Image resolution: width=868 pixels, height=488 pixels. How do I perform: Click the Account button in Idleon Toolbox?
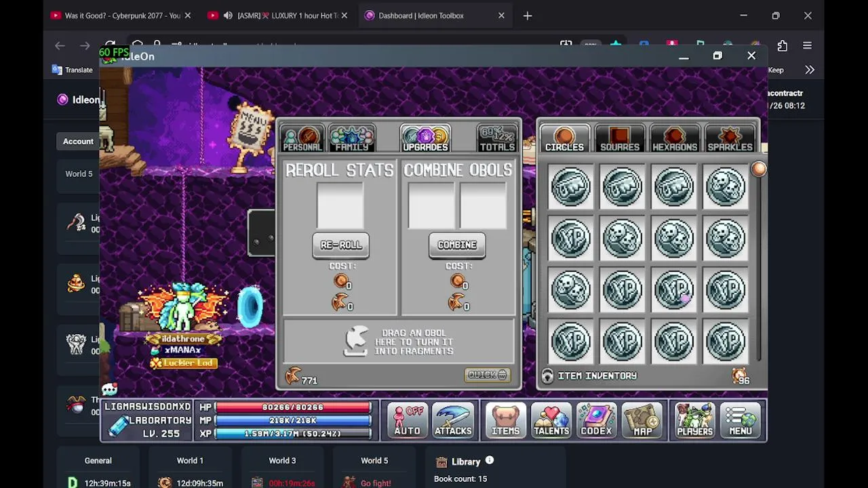coord(78,141)
